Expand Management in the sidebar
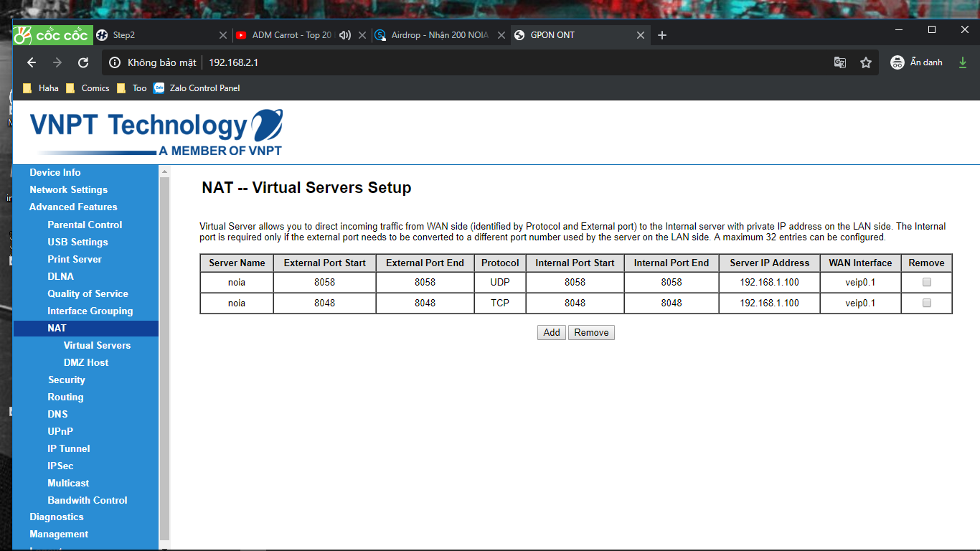Screen dimensions: 980x551 click(59, 534)
